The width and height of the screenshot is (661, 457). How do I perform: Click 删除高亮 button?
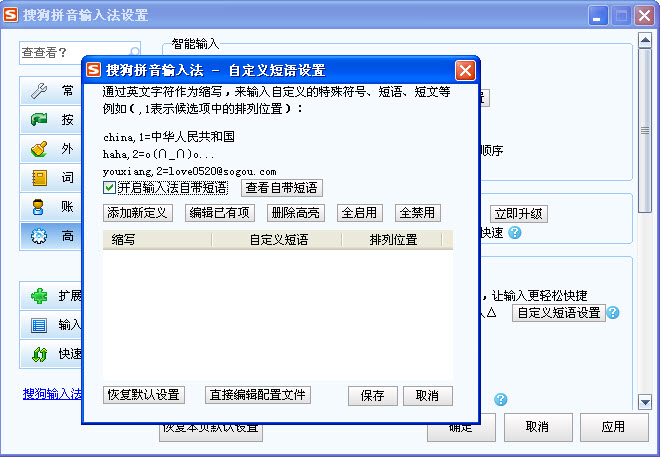click(x=296, y=213)
